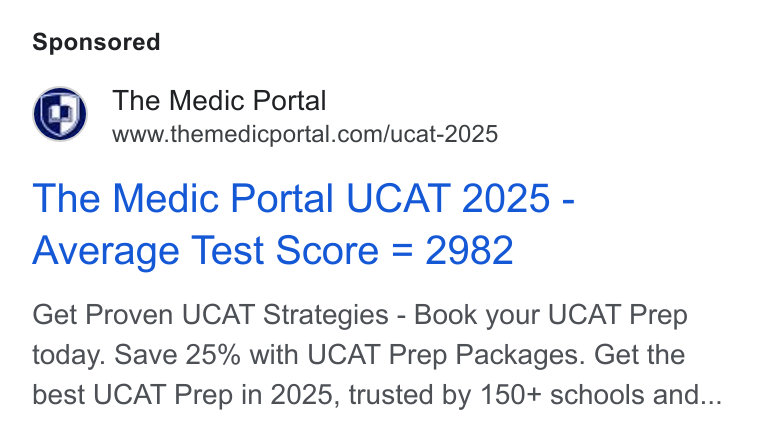Click the www.themedicportal.com/ucat-2025 URL
The image size is (760, 438).
305,134
